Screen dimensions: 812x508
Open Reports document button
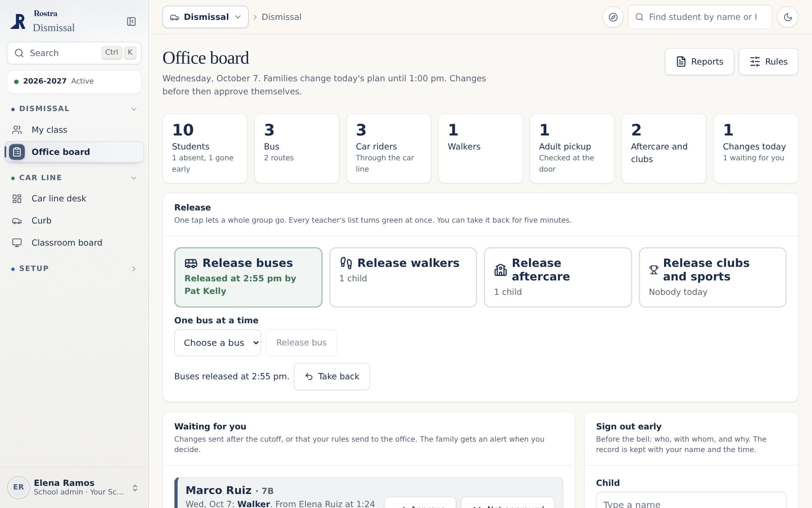pyautogui.click(x=699, y=62)
